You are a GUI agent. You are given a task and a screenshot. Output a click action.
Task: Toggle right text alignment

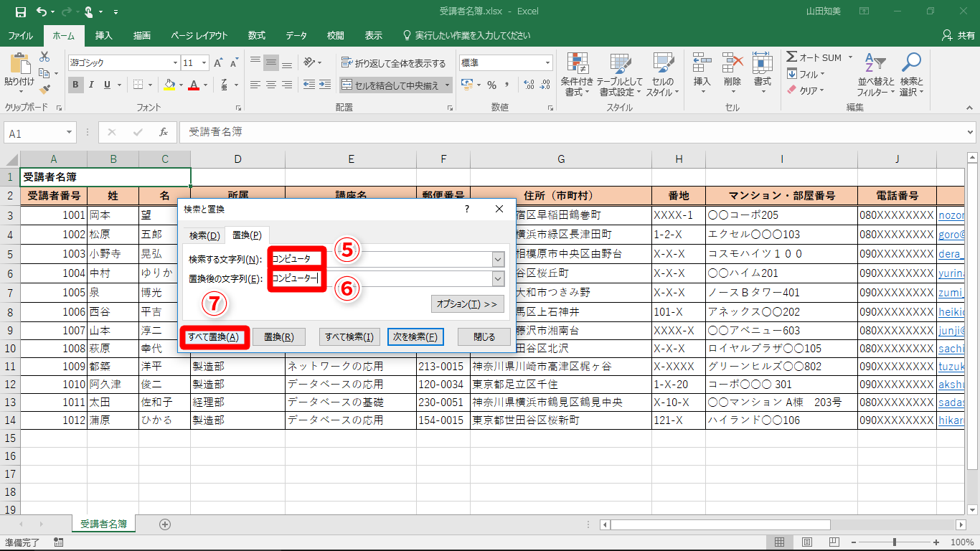pyautogui.click(x=287, y=85)
